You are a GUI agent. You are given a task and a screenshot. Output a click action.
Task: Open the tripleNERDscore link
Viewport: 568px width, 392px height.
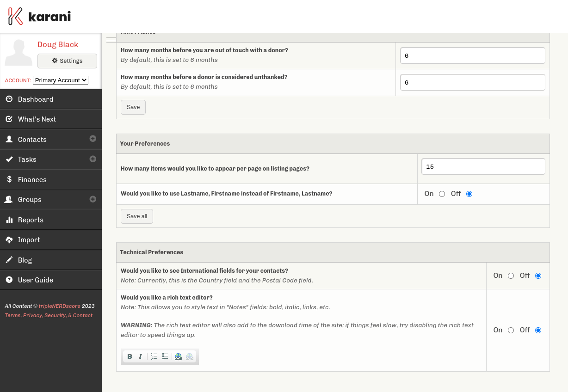tap(59, 306)
